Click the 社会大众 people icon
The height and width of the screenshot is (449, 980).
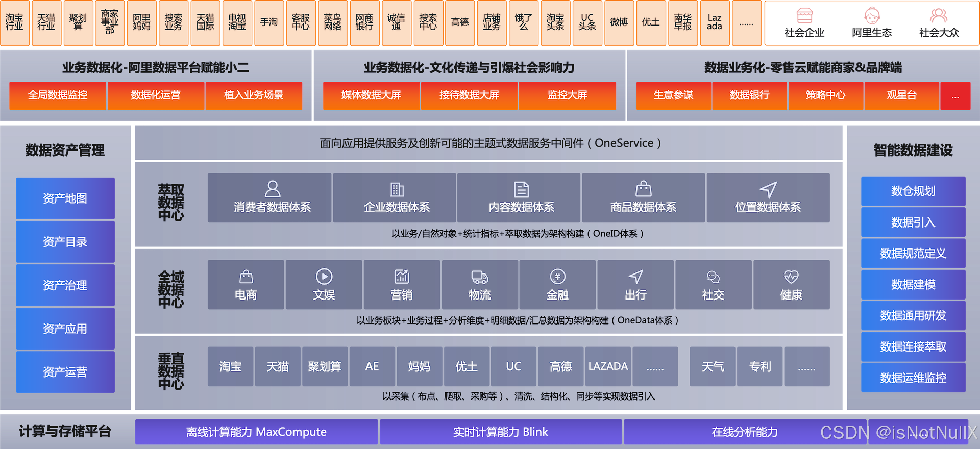pos(939,15)
